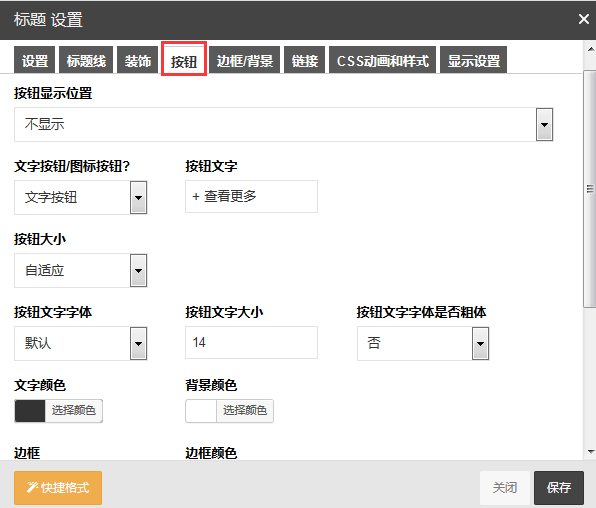Click the scrollbar up arrow
This screenshot has height=508, width=596.
click(591, 49)
